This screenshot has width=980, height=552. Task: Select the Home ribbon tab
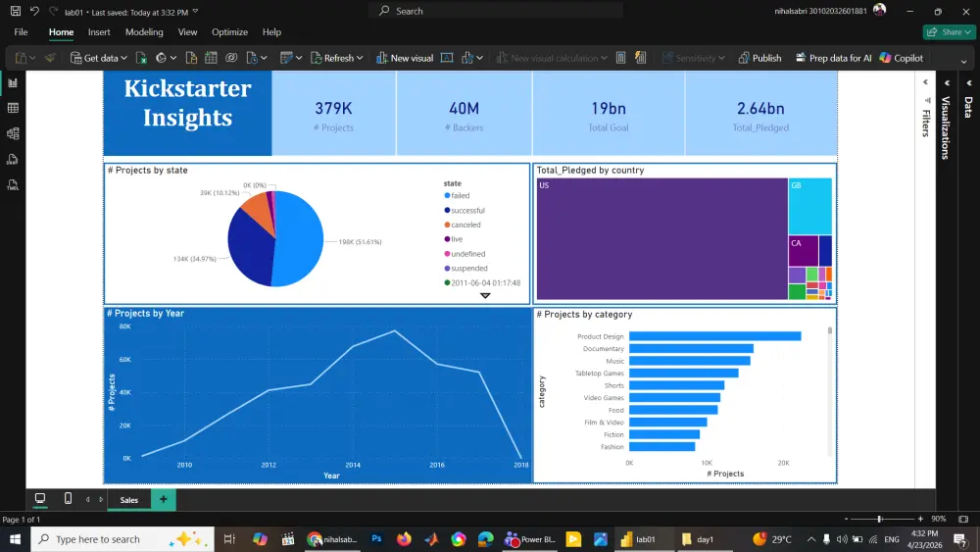(61, 32)
